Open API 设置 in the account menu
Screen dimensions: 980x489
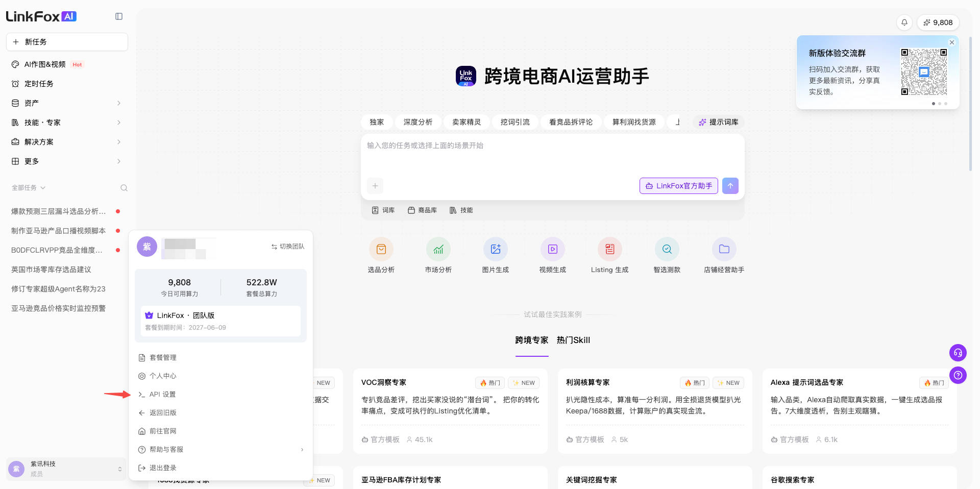pos(220,395)
